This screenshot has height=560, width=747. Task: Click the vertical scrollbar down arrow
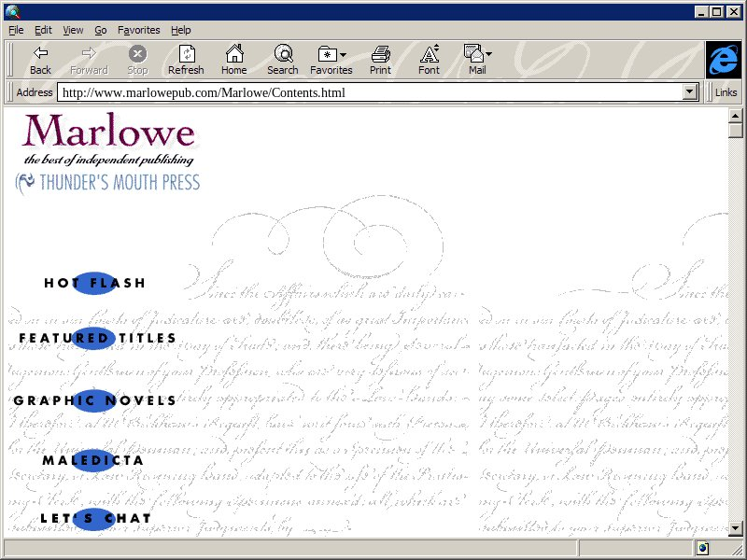point(736,528)
